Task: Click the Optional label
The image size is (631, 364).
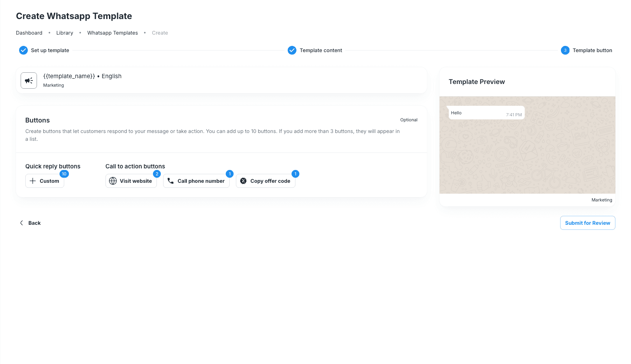Action: tap(409, 120)
